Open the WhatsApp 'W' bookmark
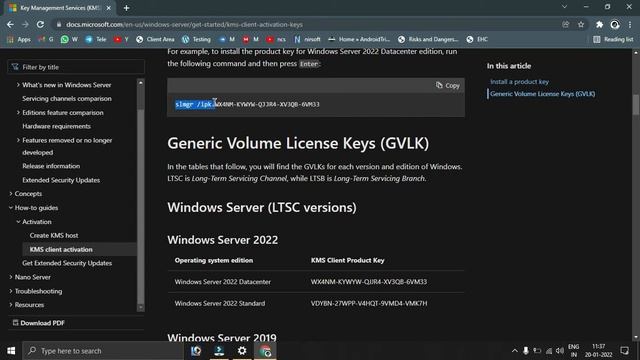This screenshot has width=640, height=360. pos(69,39)
